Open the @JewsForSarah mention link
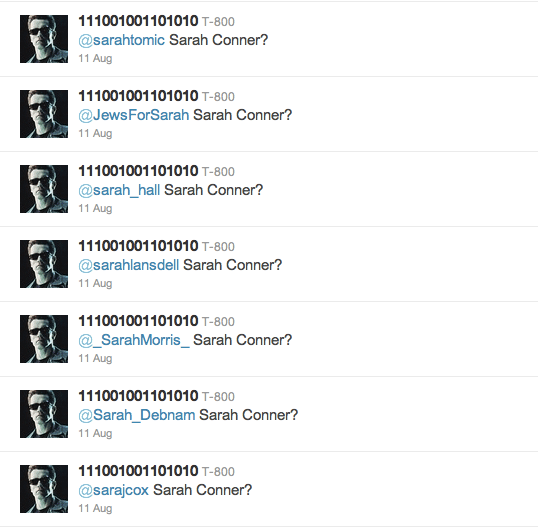The width and height of the screenshot is (538, 528). coord(133,115)
